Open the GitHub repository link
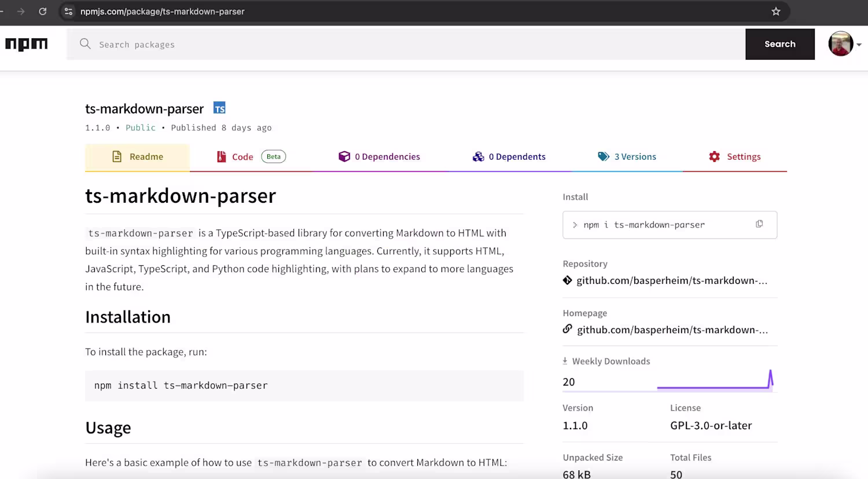 [x=672, y=280]
